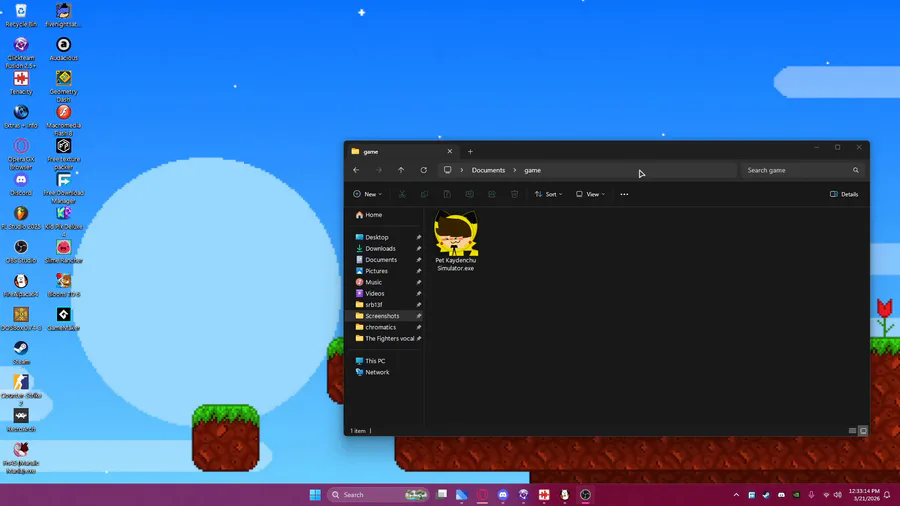Image resolution: width=900 pixels, height=506 pixels.
Task: Refresh the game folder view
Action: (424, 170)
